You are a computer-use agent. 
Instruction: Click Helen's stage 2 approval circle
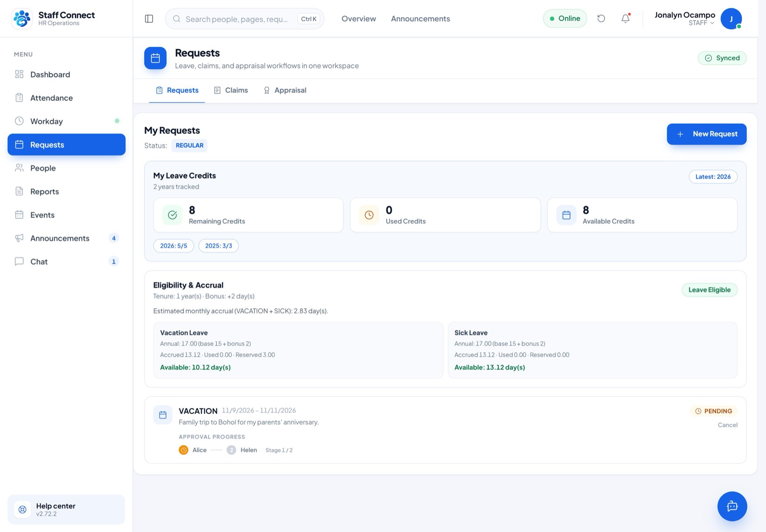pos(231,450)
